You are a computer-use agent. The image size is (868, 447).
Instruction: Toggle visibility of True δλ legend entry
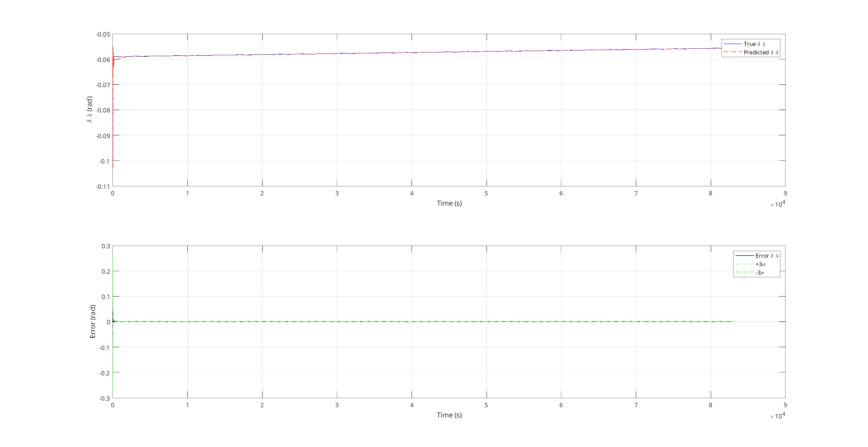tap(756, 44)
